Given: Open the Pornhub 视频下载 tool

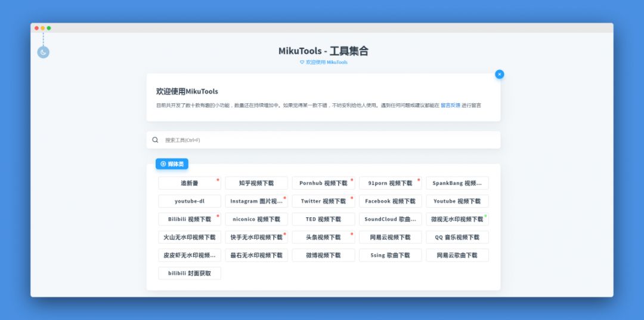Looking at the screenshot, I should tap(323, 183).
